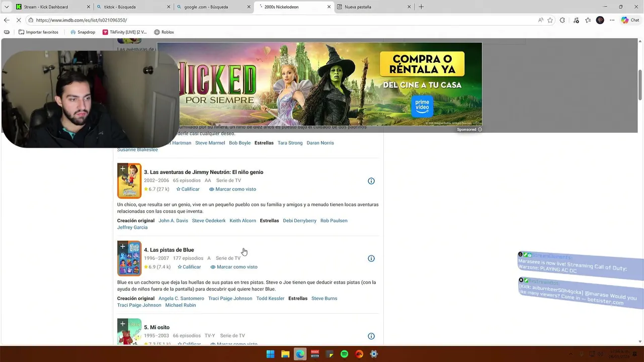Viewport: 644px width, 362px height.
Task: Open Debi Derryberry star link
Action: coord(300,221)
